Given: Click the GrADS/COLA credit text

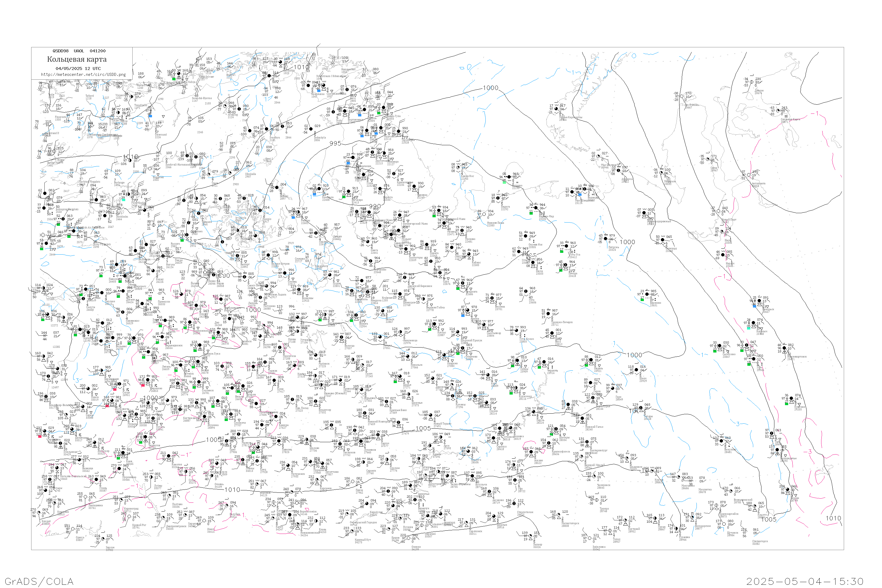Looking at the screenshot, I should click(x=39, y=581).
